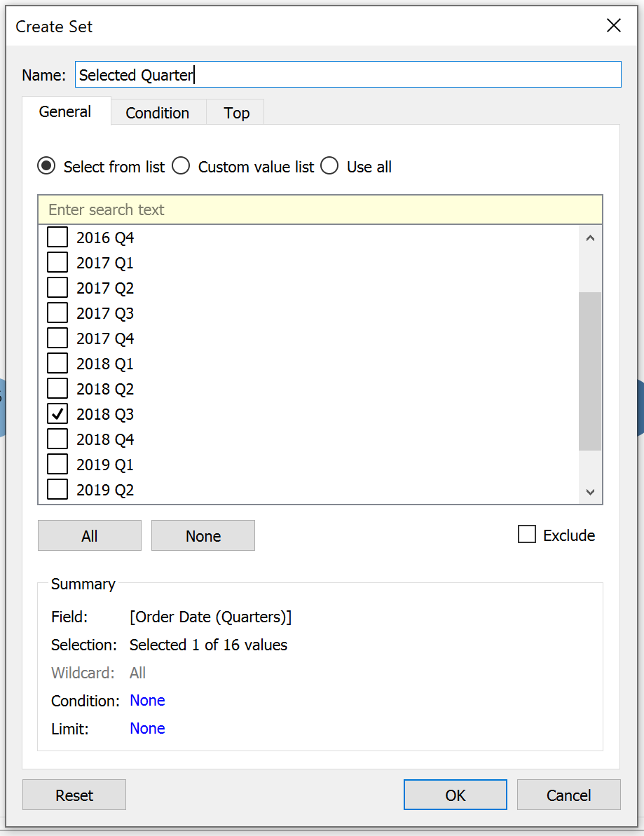
Task: Check the 2016 Q4 checkbox
Action: click(57, 238)
